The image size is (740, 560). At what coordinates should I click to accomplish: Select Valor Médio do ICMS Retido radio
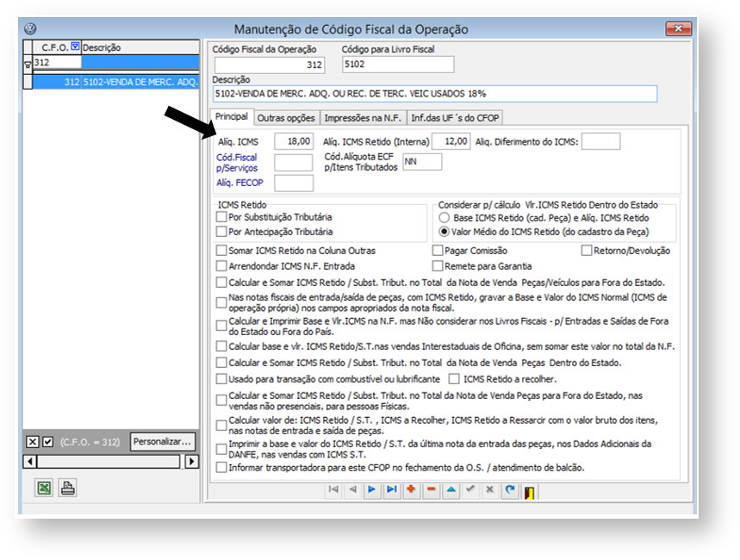click(445, 232)
